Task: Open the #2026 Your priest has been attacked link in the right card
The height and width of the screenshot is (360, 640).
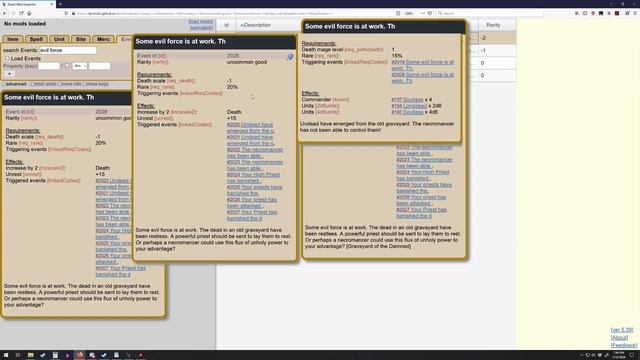Action: click(x=421, y=200)
